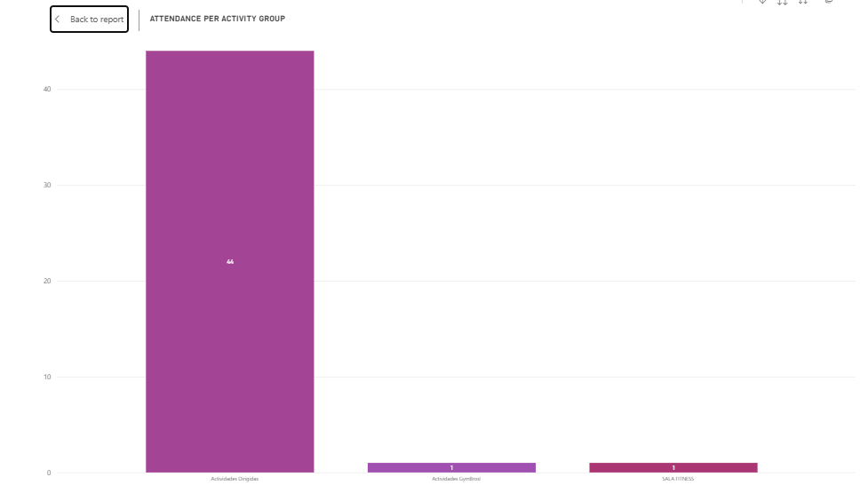Click the 40 value on the y-axis
The image size is (868, 485).
[x=47, y=89]
